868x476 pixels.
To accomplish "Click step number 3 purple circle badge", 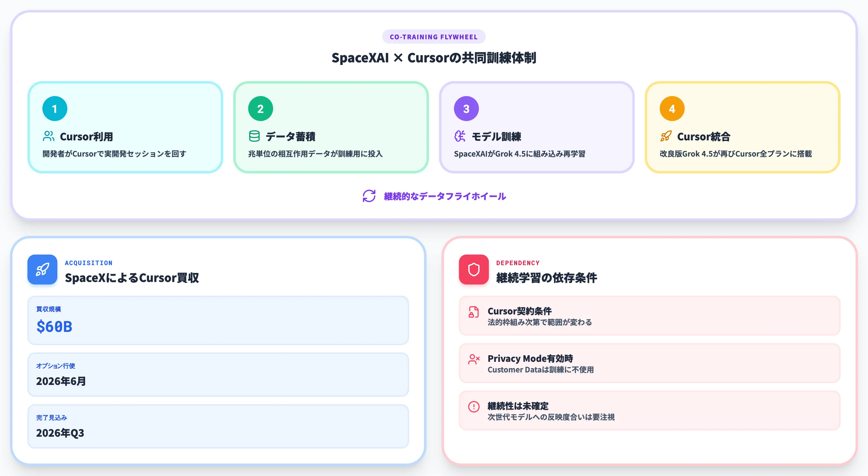I will (x=466, y=109).
